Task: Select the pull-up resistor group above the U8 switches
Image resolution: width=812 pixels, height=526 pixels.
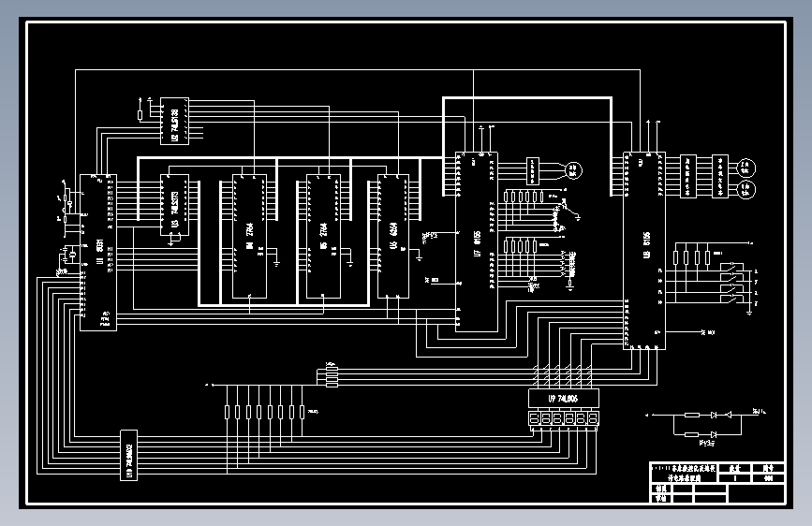Action: [692, 257]
